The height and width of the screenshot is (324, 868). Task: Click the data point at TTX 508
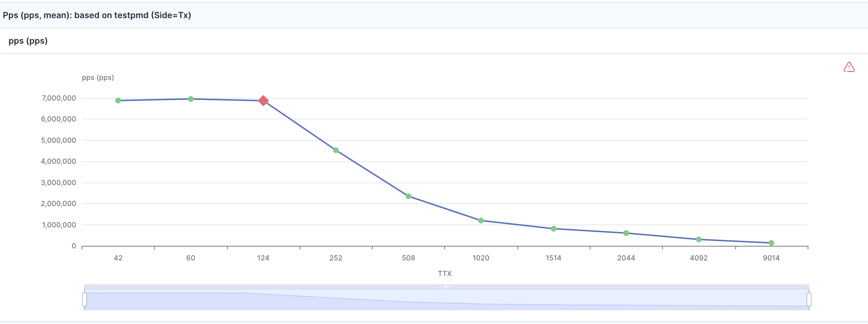pyautogui.click(x=408, y=196)
